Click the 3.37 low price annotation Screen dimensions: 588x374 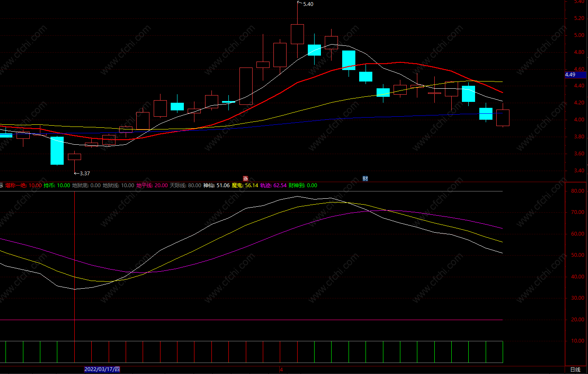coord(85,174)
